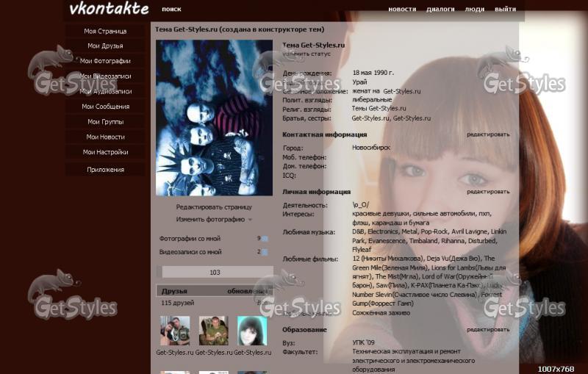Screen dimensions: 588x374
Task: Click the city link Новосибирск
Action: 371,148
